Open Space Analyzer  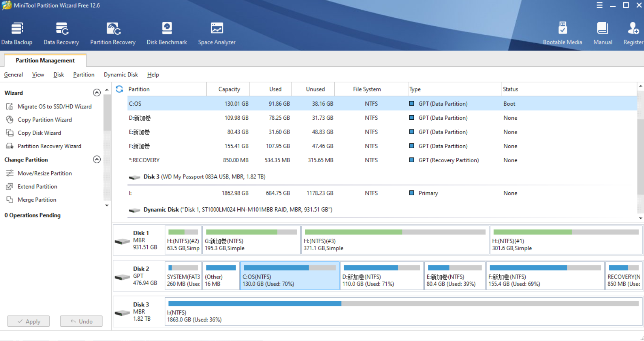(x=217, y=34)
